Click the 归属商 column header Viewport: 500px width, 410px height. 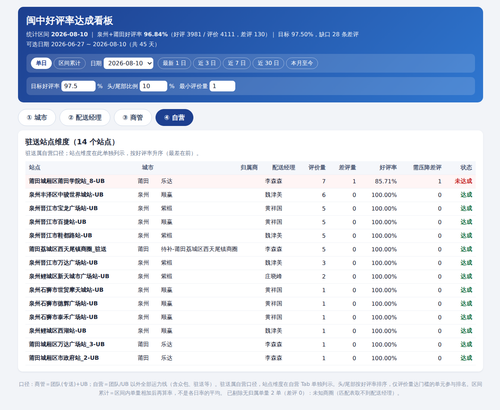point(249,167)
